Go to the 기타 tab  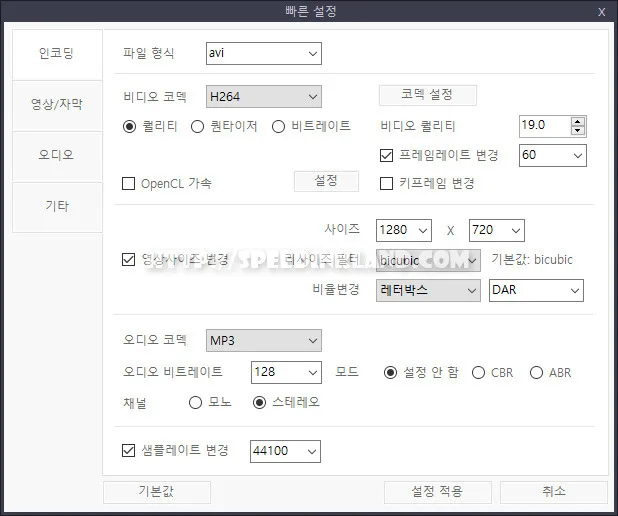[x=57, y=206]
